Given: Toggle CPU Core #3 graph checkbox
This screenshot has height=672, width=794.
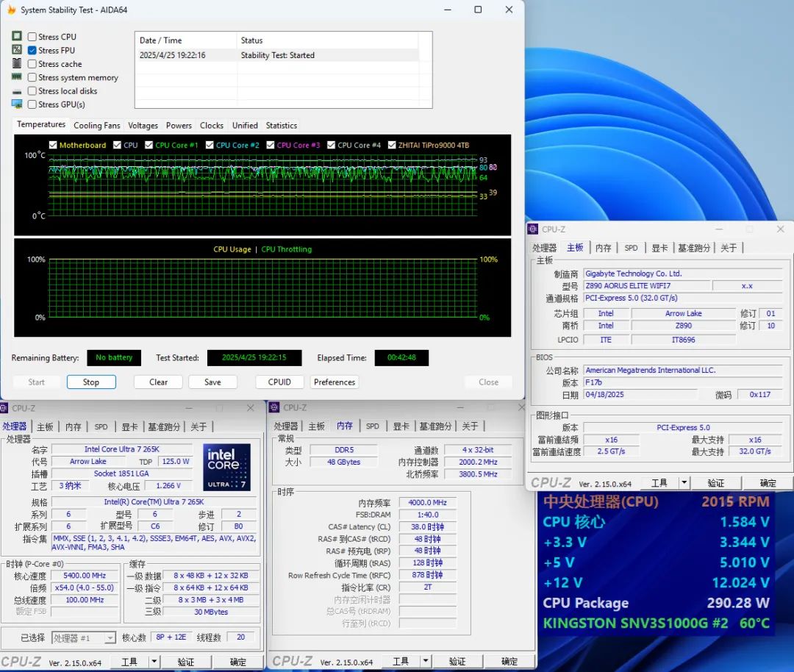Looking at the screenshot, I should tap(271, 145).
